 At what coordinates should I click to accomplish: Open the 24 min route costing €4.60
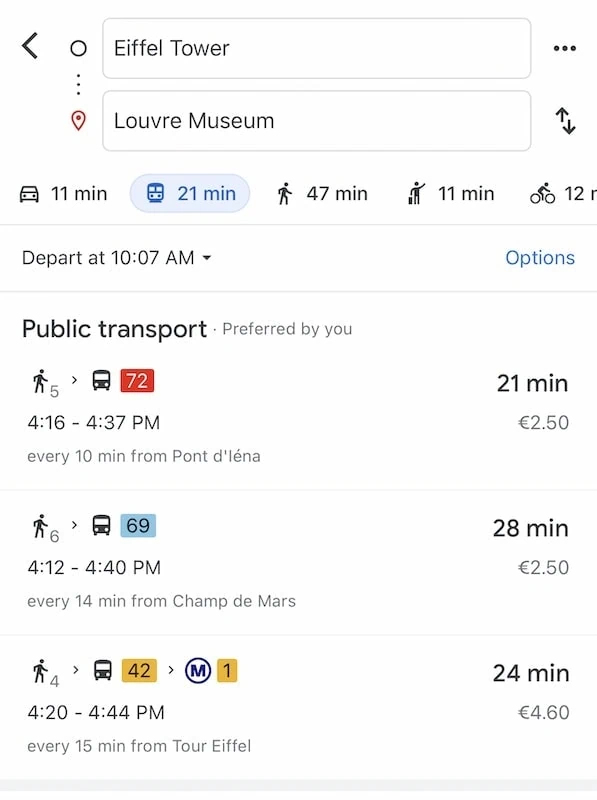pos(298,707)
